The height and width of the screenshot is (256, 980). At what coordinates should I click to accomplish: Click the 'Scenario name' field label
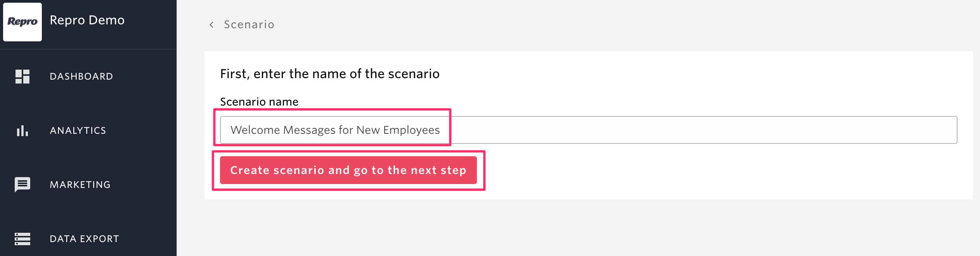[259, 102]
